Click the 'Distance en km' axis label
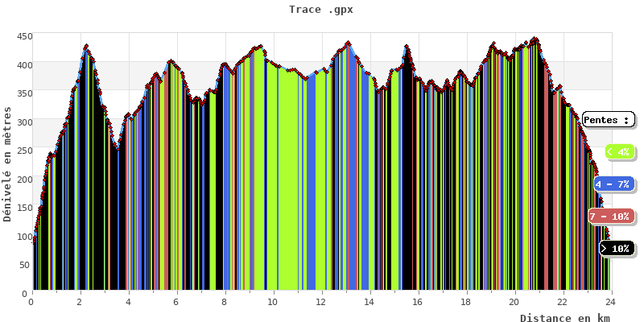 564,318
